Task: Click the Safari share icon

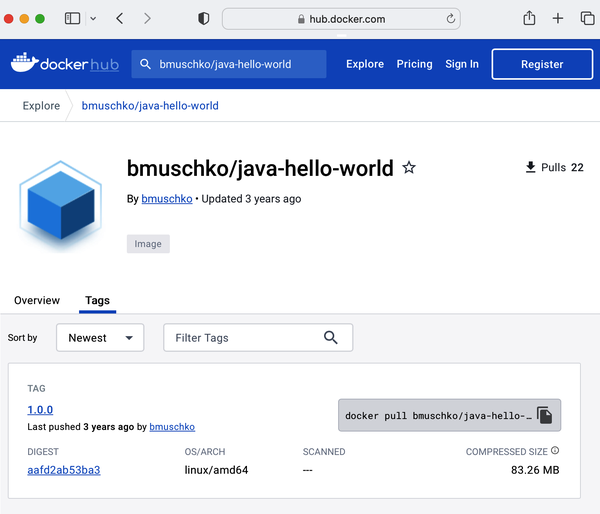Action: click(x=529, y=18)
